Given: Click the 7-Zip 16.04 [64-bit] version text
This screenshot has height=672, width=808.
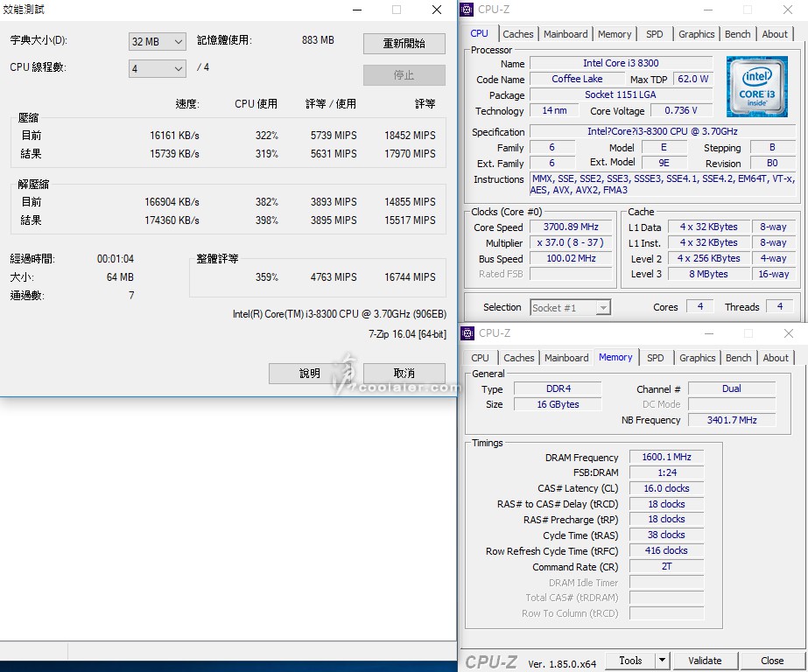Looking at the screenshot, I should [407, 334].
